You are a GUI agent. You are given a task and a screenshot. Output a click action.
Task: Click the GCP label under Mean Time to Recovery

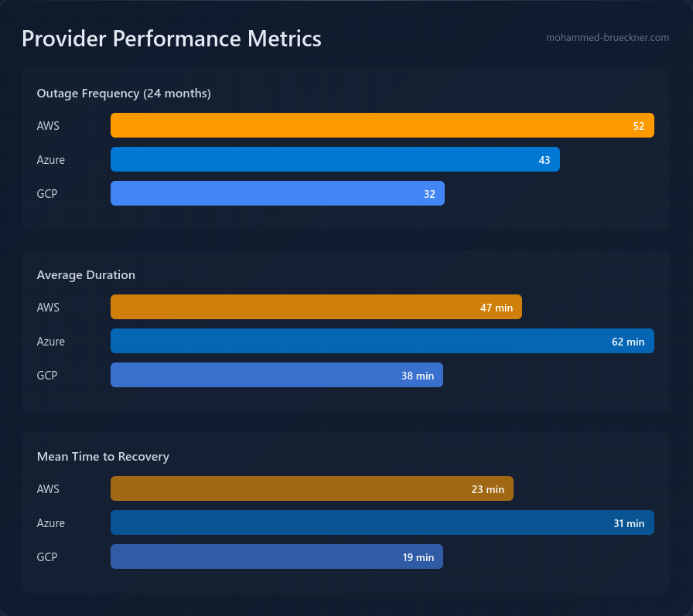[x=47, y=556]
